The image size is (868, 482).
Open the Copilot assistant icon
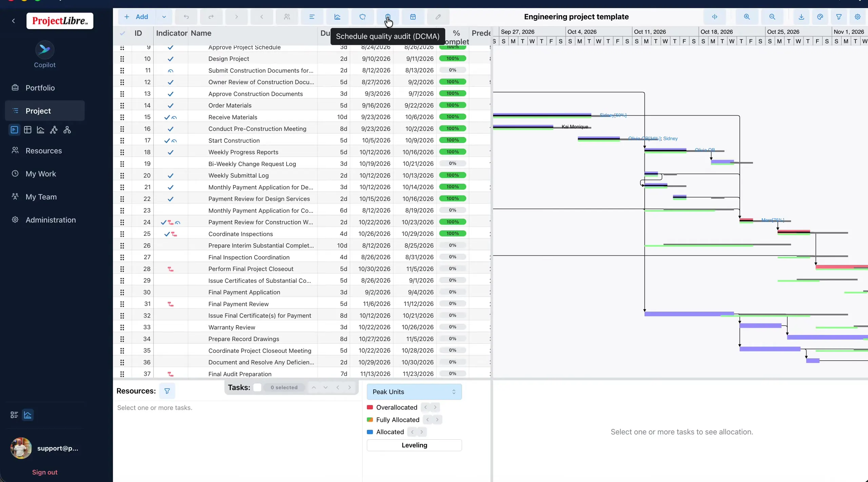45,50
